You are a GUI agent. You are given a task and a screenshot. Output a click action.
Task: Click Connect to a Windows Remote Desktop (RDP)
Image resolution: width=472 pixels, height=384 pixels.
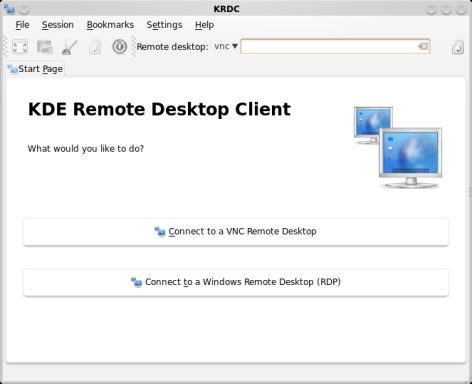click(x=236, y=282)
